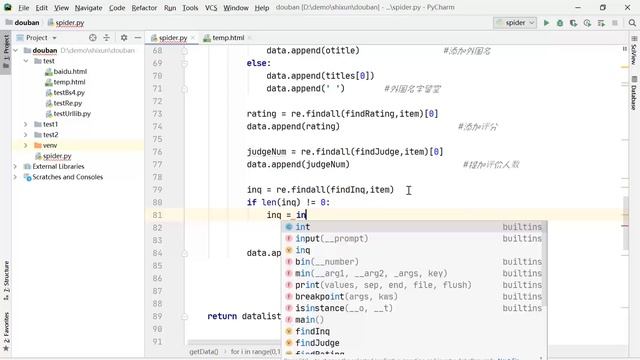Open the Structure side tool tab

coord(6,280)
